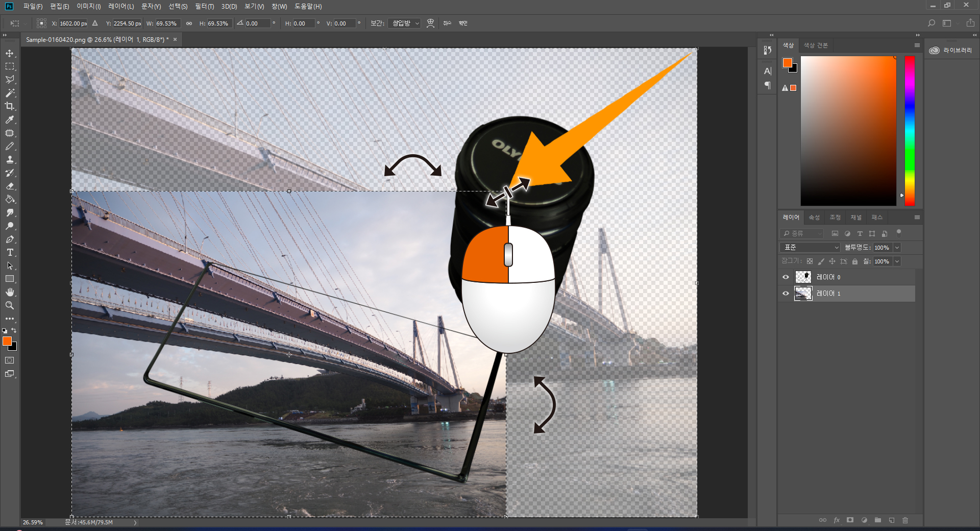Screen dimensions: 980x531
Task: Create a new layer group folder
Action: (x=877, y=520)
